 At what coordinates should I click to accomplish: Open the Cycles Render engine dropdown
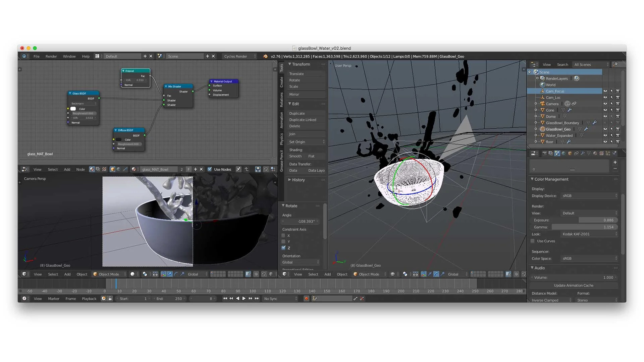(239, 56)
